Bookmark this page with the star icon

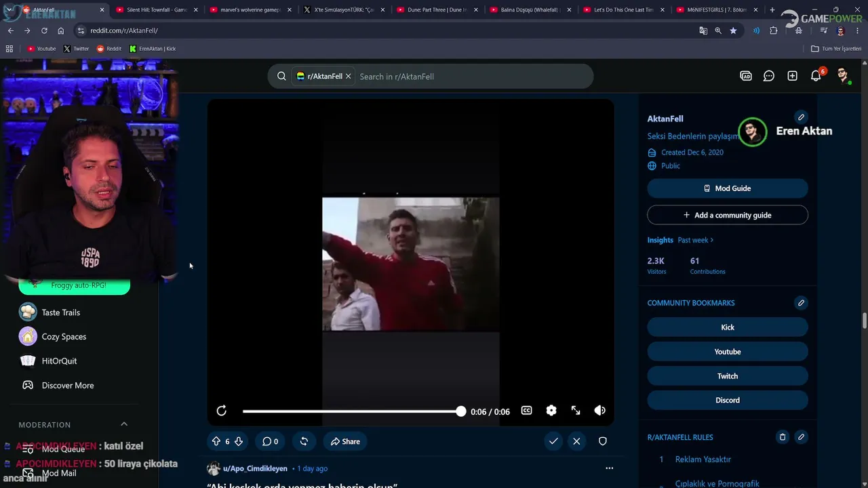click(733, 30)
